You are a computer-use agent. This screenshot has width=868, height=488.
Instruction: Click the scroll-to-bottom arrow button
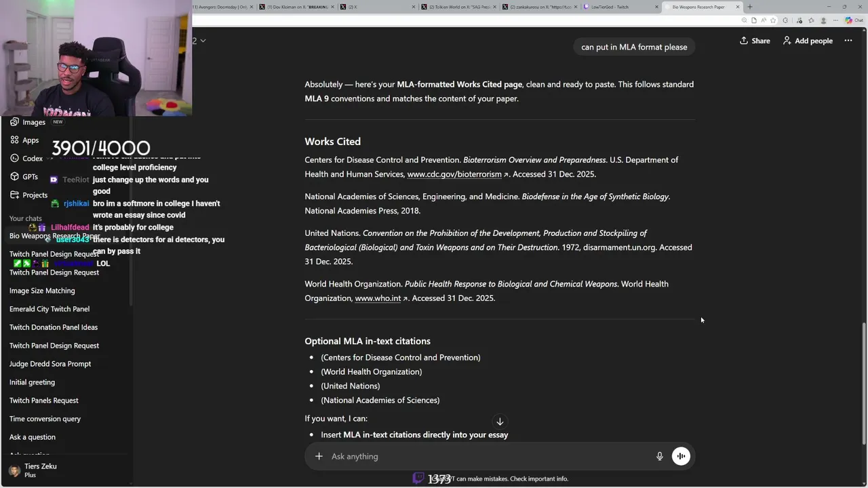[500, 422]
